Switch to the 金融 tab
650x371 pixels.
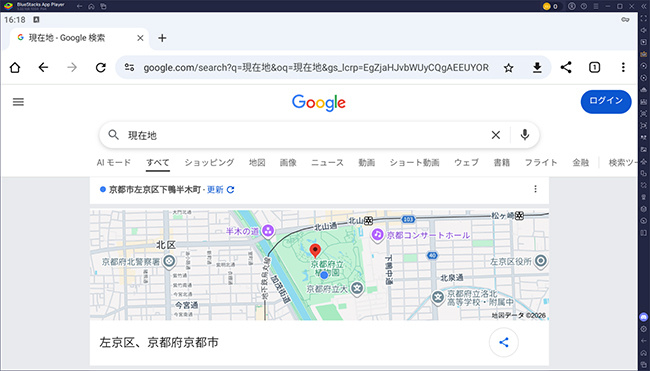click(x=581, y=162)
